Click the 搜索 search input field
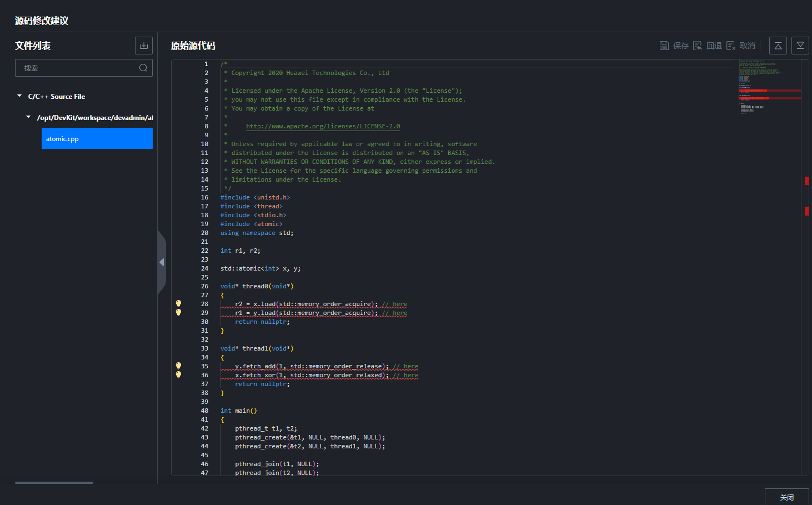The width and height of the screenshot is (812, 505). pos(84,68)
